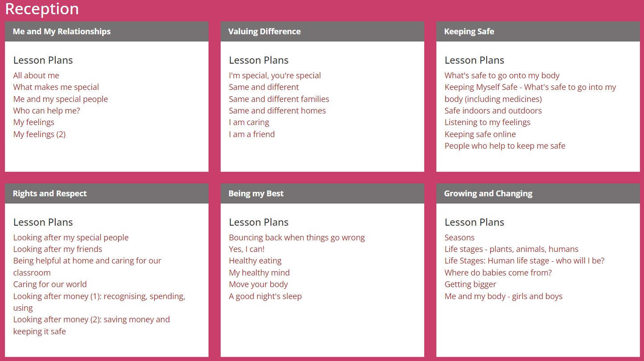
Task: Open 'A good night's sleep' lesson
Action: [265, 296]
